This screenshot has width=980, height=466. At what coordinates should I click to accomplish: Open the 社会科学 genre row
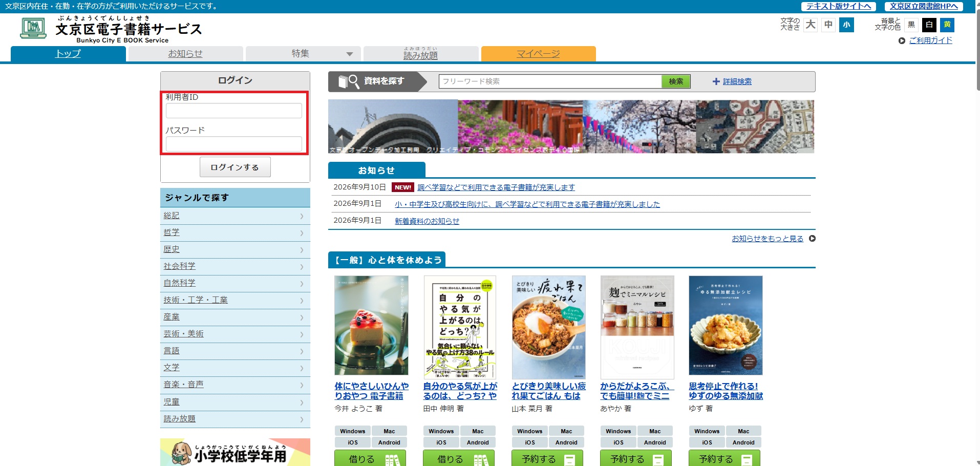point(235,266)
